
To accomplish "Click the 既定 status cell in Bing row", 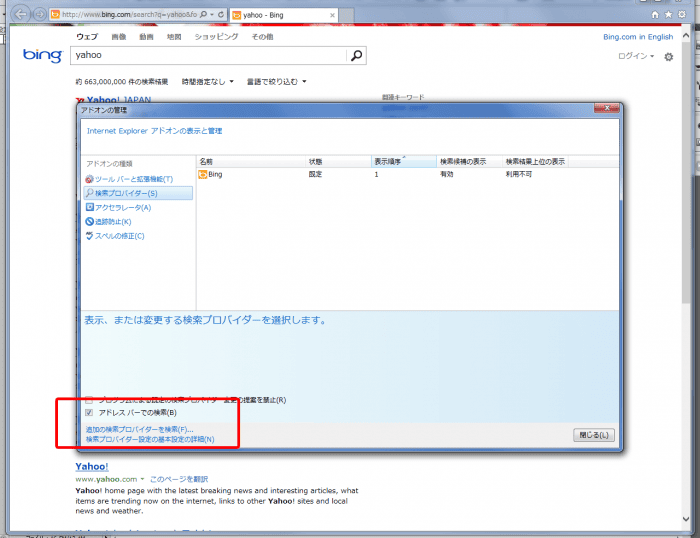I will tap(315, 174).
